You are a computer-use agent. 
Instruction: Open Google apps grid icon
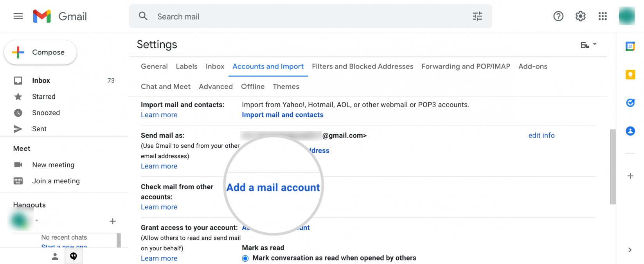pyautogui.click(x=603, y=16)
